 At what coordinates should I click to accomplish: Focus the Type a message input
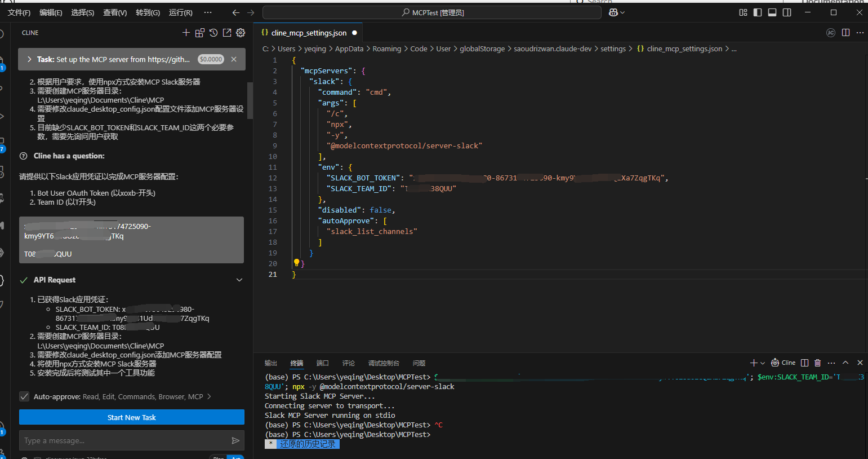[x=124, y=440]
